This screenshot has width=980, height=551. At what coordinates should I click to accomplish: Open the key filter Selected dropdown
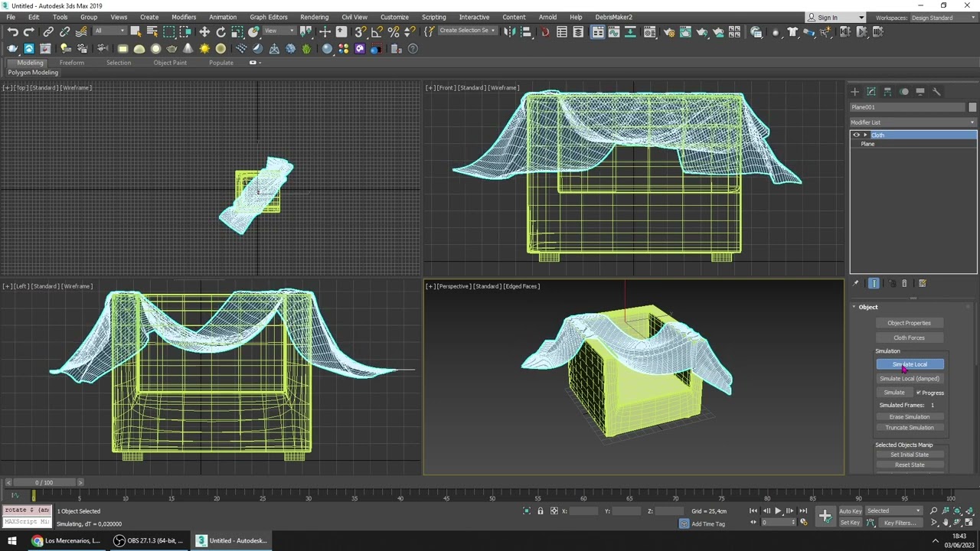(x=894, y=511)
